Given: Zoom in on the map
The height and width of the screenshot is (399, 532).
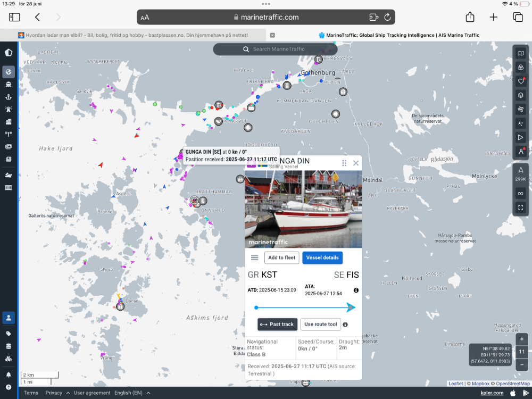Looking at the screenshot, I should [x=522, y=339].
